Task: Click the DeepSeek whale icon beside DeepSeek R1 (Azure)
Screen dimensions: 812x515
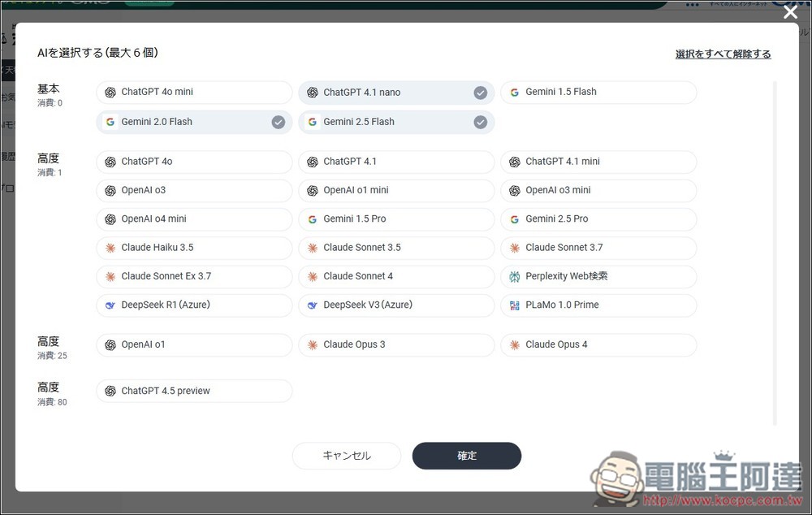Action: [x=110, y=305]
